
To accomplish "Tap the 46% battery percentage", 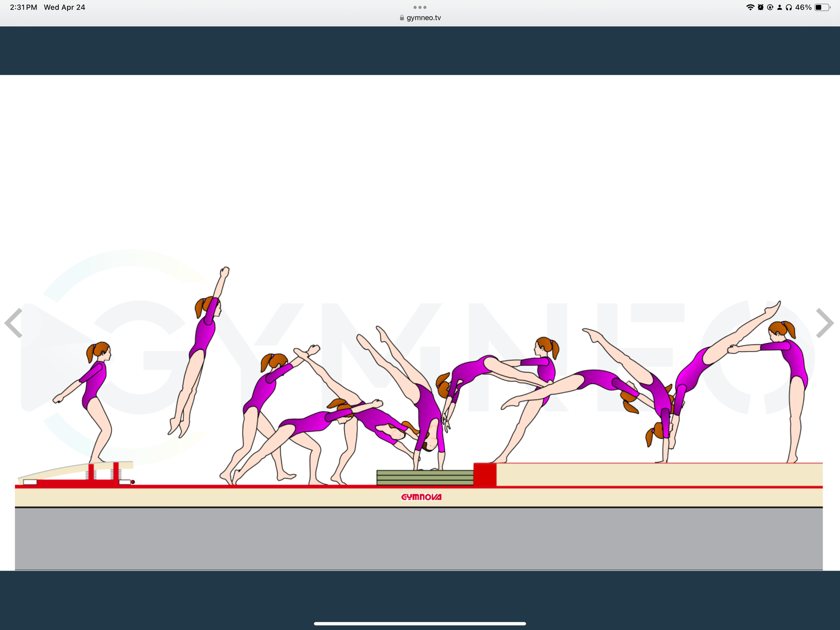I will coord(803,7).
